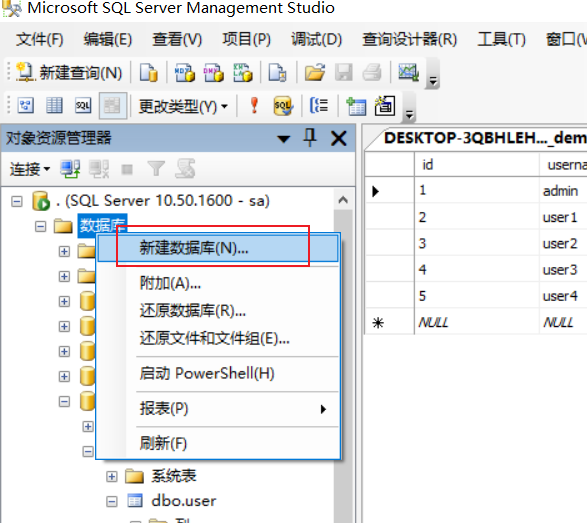Open the 编辑(E) menu
The width and height of the screenshot is (587, 523).
107,39
